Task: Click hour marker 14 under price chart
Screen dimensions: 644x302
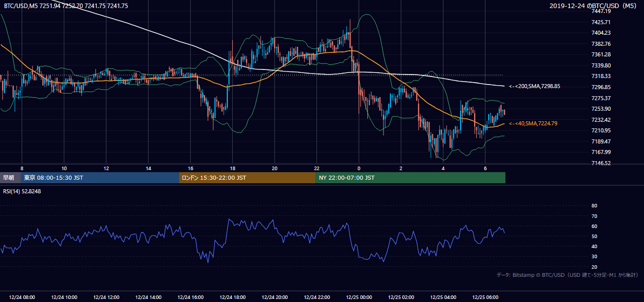Action: 148,168
